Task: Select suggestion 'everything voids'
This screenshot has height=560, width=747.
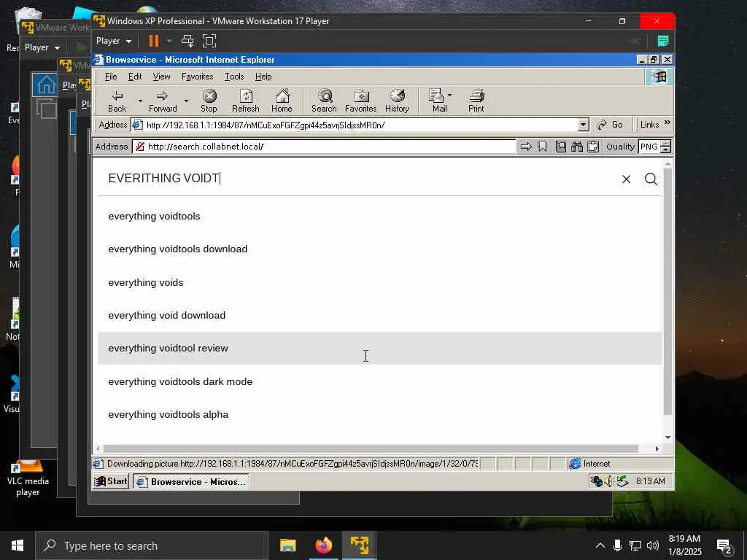Action: pos(379,282)
